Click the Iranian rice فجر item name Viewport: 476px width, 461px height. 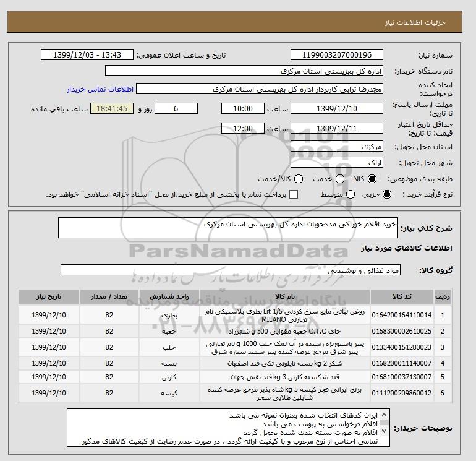(x=285, y=394)
